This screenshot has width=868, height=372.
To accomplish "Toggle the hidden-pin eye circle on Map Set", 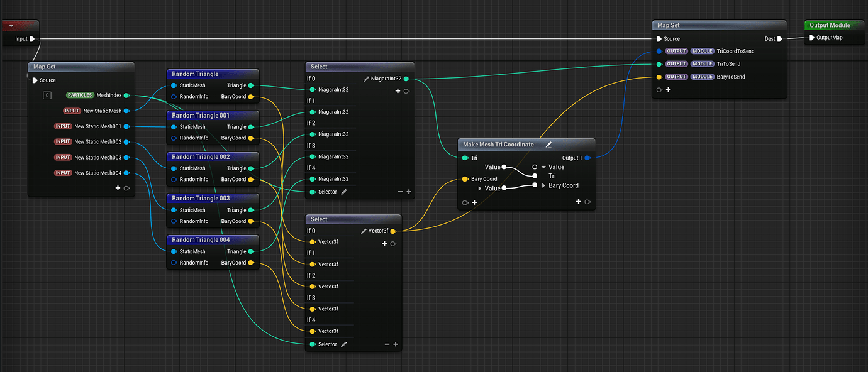I will pyautogui.click(x=659, y=90).
